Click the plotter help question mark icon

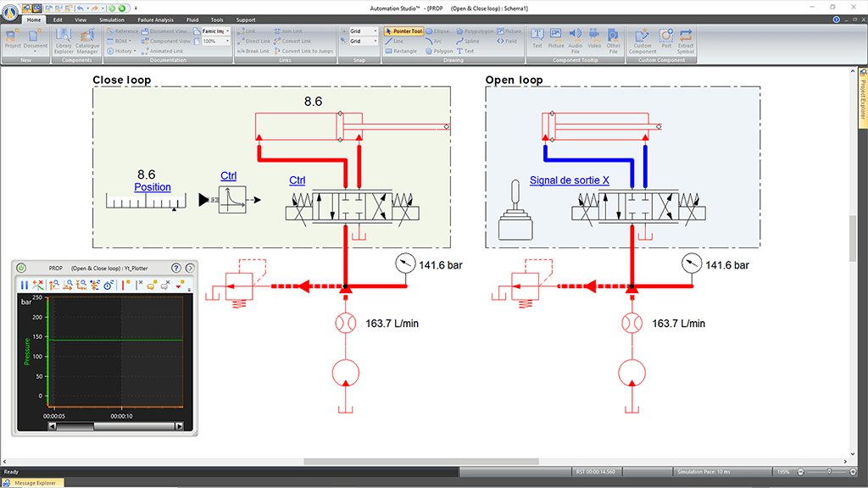coord(176,268)
